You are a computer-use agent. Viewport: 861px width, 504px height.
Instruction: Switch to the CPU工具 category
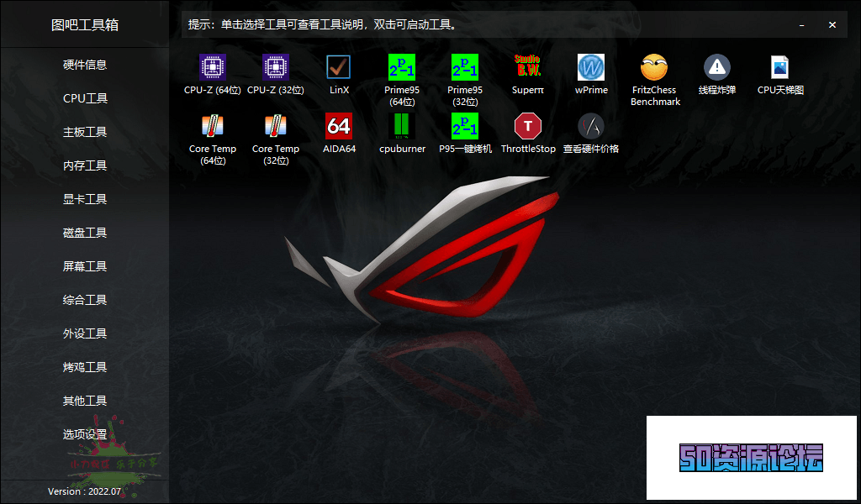point(85,98)
